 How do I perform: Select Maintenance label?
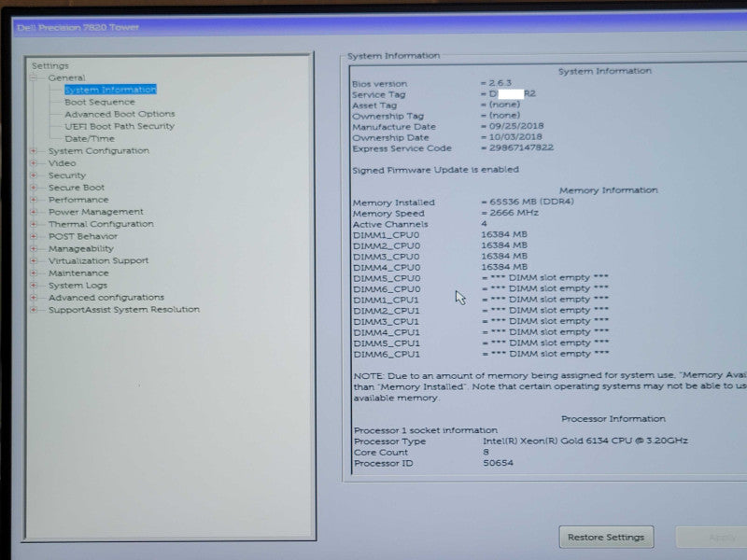78,273
